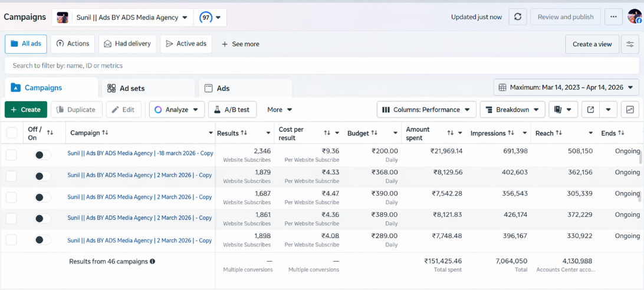
Task: Select the All ads view
Action: coord(26,44)
